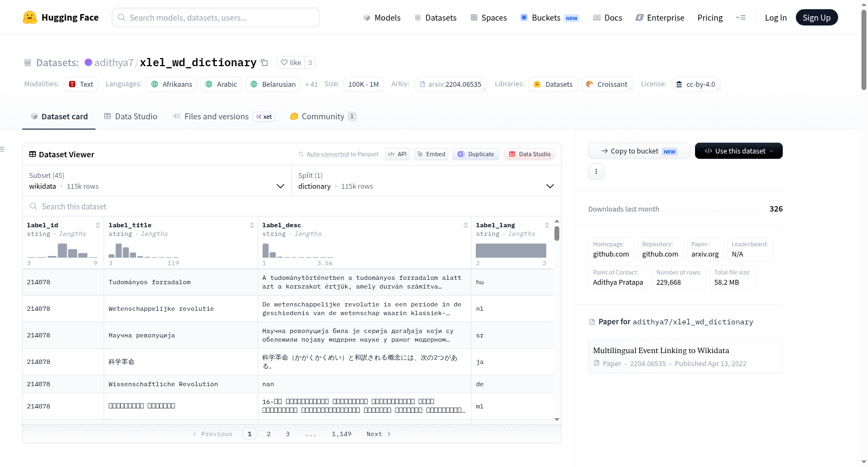Viewport: 868px width, 467px height.
Task: Open the Community tab
Action: [323, 117]
